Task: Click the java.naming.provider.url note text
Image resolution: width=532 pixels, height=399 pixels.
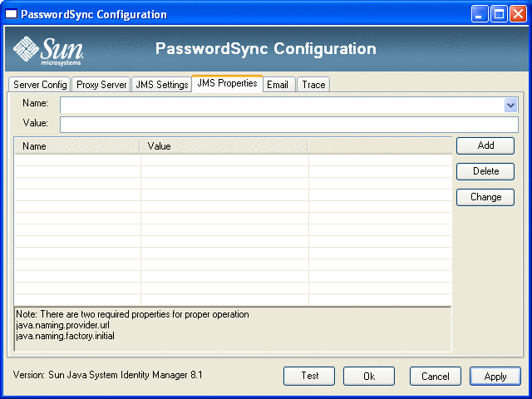Action: tap(63, 325)
